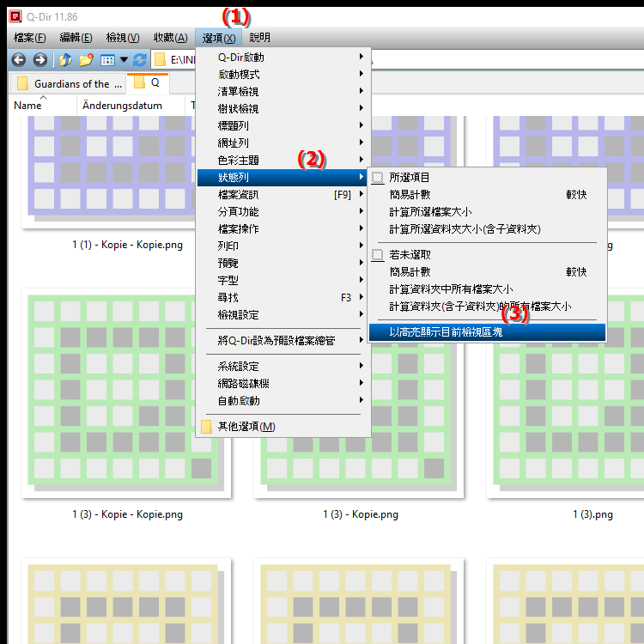Screen dimensions: 644x644
Task: Open the 自動啟動 submenu
Action: tap(283, 401)
